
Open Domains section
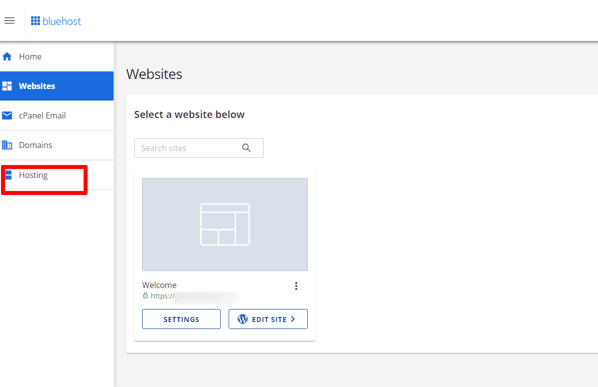click(57, 145)
